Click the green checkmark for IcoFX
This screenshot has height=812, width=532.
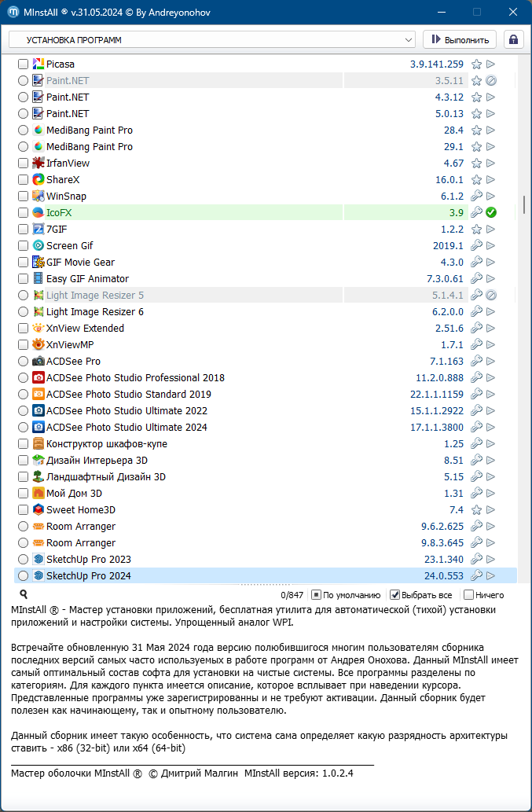click(491, 212)
